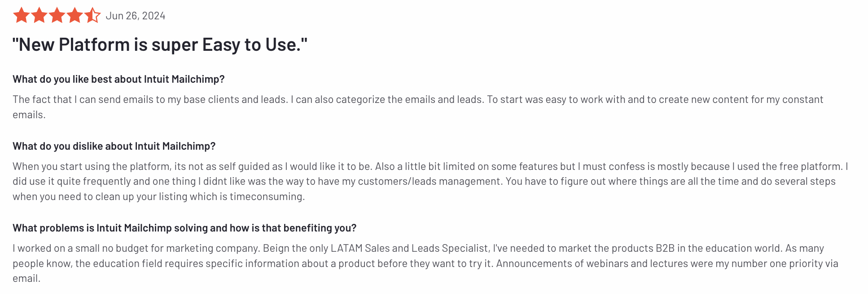868x294 pixels.
Task: Click the "What do you like best" heading
Action: coord(118,79)
